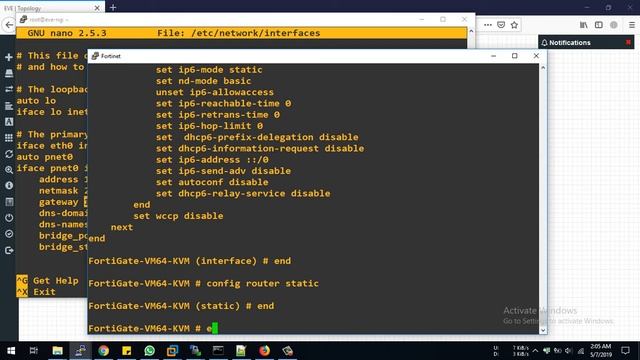Open Task View on the taskbar
Image resolution: width=640 pixels, height=360 pixels.
pos(34,351)
